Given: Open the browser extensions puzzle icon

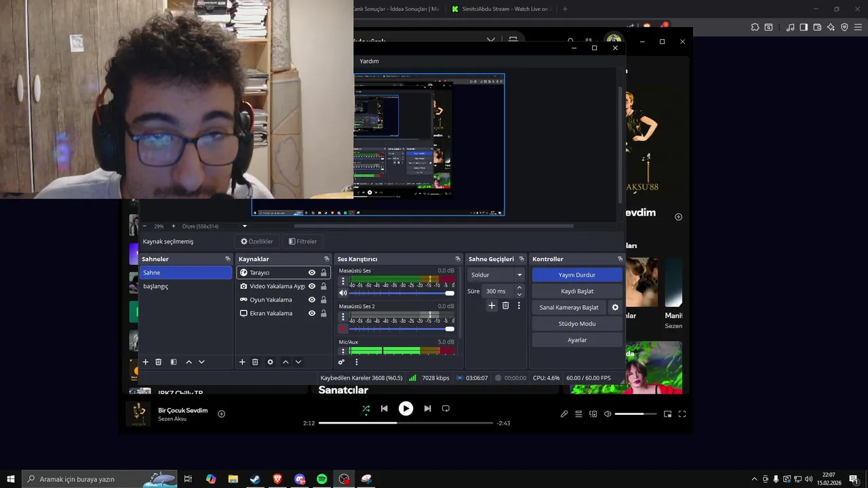Looking at the screenshot, I should [755, 27].
